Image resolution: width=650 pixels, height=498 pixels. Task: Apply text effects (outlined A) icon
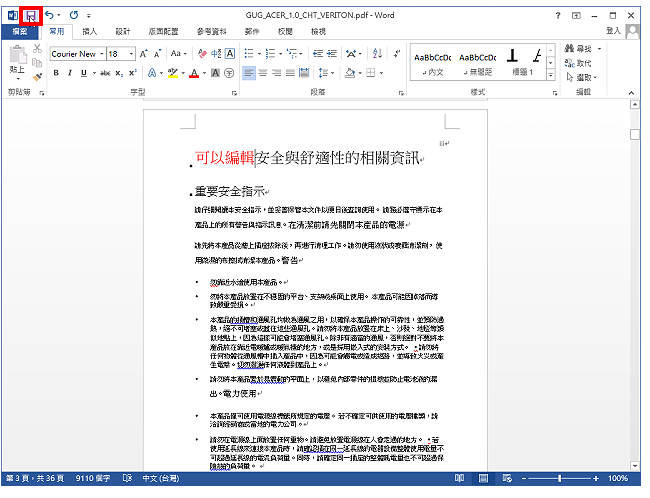(152, 73)
